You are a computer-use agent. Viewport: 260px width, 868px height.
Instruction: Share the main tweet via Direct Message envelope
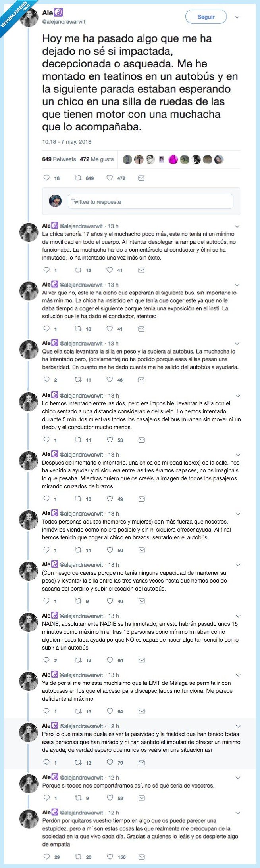141,178
